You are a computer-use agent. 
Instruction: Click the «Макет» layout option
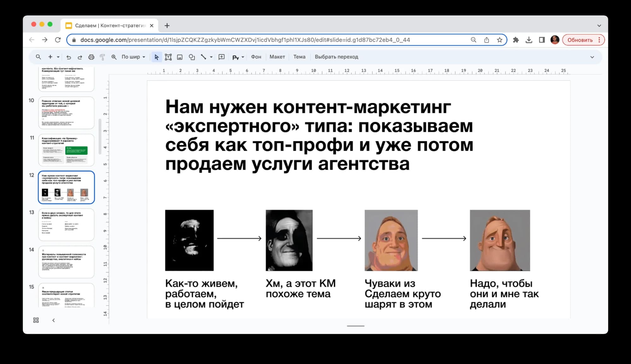pyautogui.click(x=277, y=57)
